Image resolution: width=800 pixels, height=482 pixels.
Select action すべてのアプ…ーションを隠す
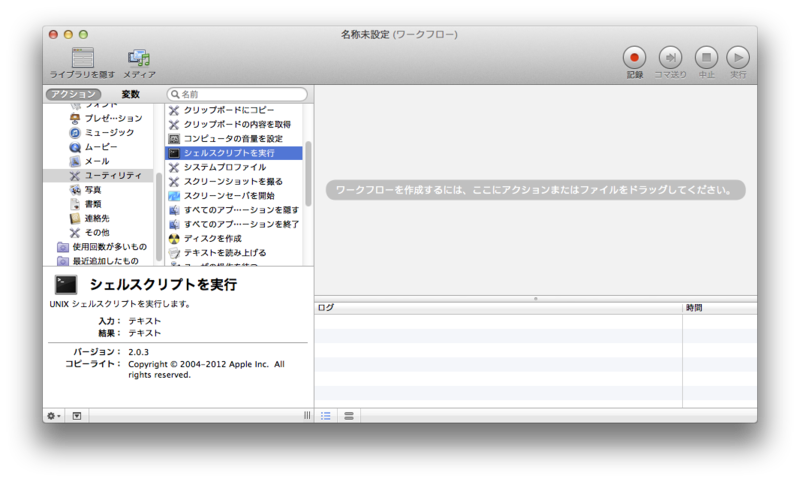(234, 210)
